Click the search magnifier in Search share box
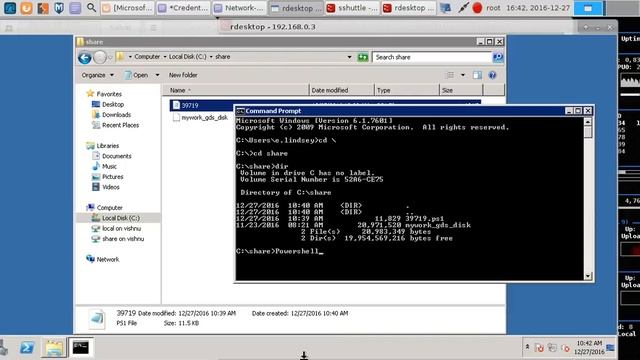 pyautogui.click(x=498, y=57)
